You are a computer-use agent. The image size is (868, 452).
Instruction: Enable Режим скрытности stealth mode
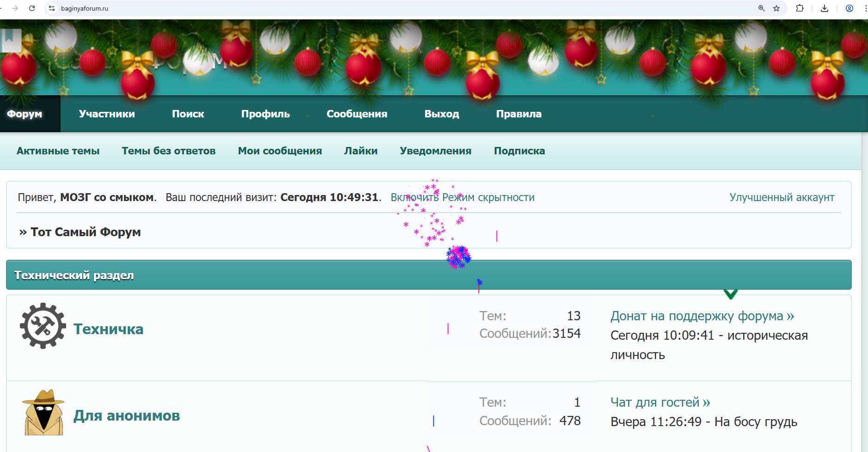[462, 197]
